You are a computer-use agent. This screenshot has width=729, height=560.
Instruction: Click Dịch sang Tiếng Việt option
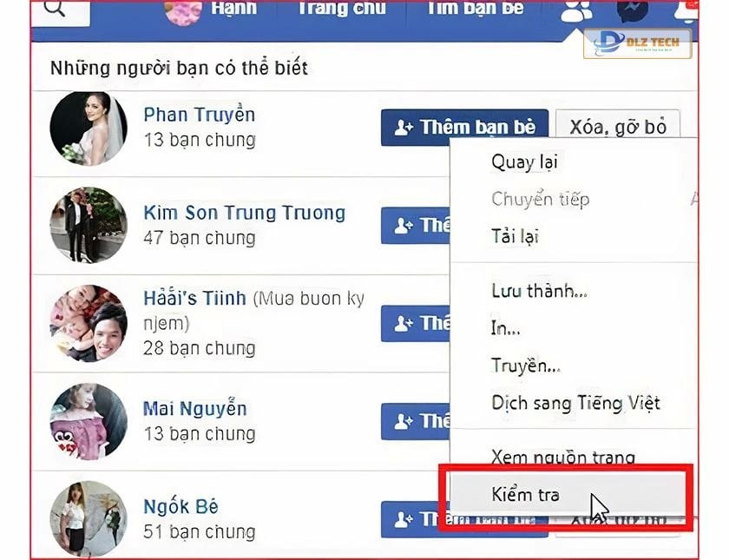575,403
